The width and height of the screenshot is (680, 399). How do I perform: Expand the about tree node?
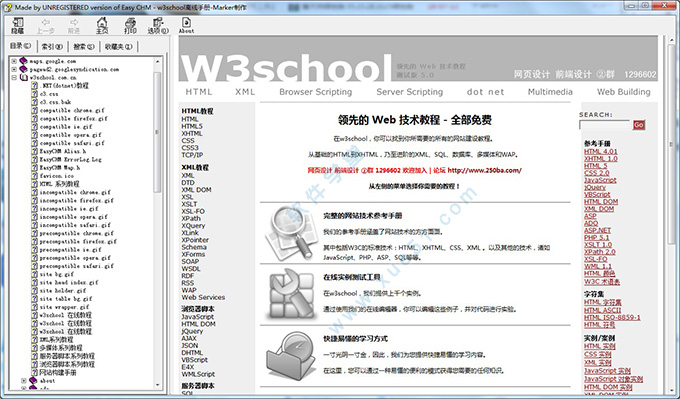[24, 381]
